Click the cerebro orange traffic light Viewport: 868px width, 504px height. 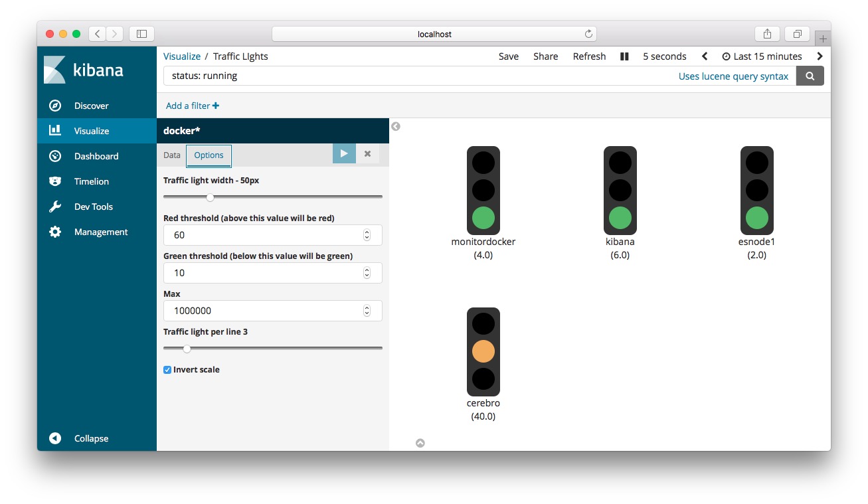click(x=483, y=352)
